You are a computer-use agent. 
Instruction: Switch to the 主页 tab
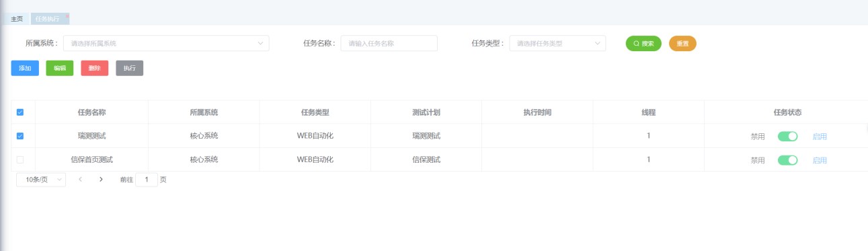pos(17,19)
